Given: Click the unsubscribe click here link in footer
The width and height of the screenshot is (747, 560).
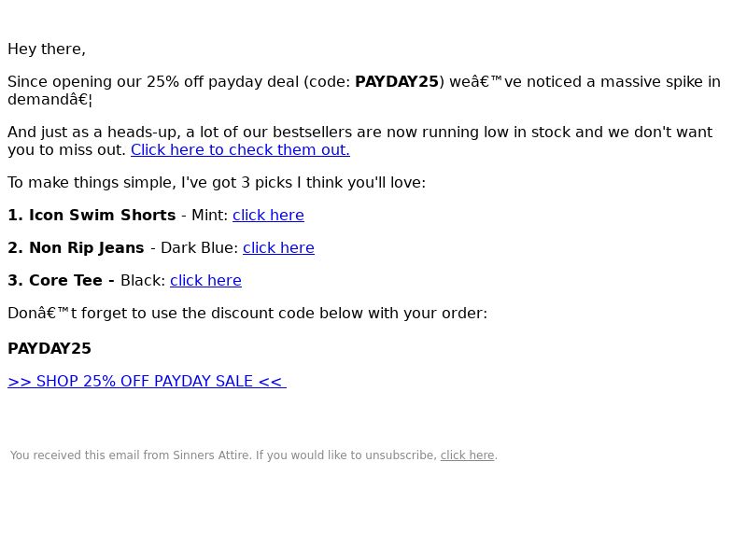Looking at the screenshot, I should 468,455.
